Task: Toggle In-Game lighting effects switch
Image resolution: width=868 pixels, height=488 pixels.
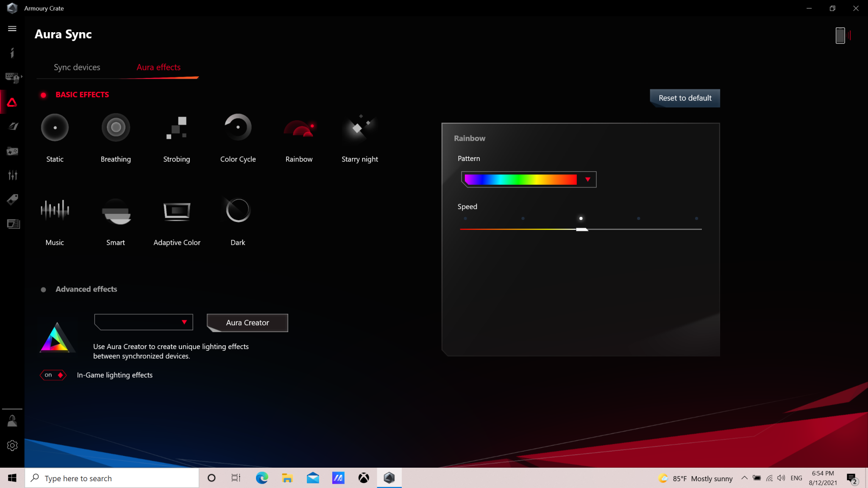Action: coord(53,375)
